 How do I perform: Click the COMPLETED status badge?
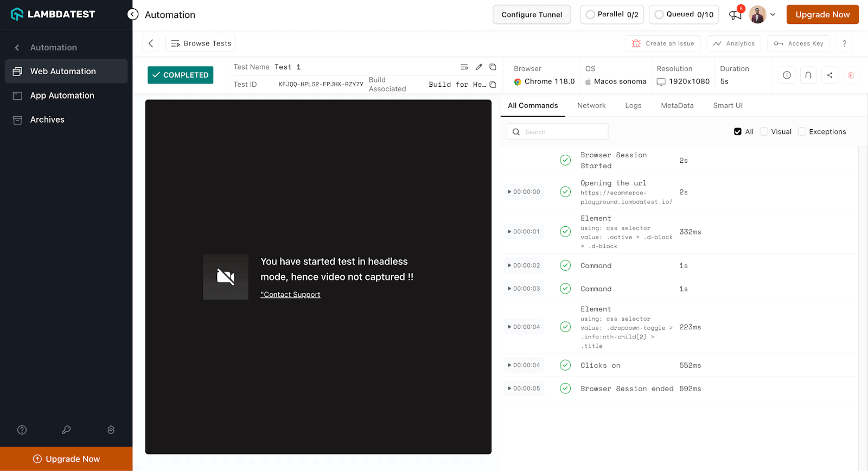[x=180, y=75]
